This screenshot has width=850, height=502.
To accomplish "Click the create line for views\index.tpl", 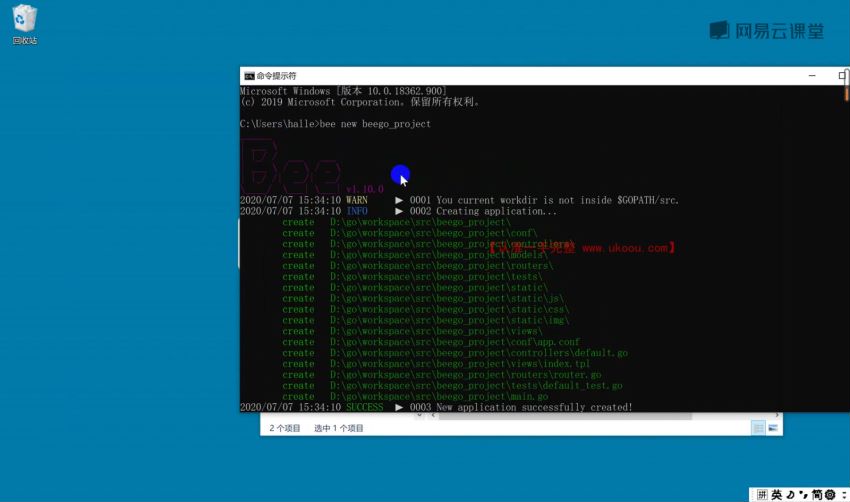I will coord(436,364).
